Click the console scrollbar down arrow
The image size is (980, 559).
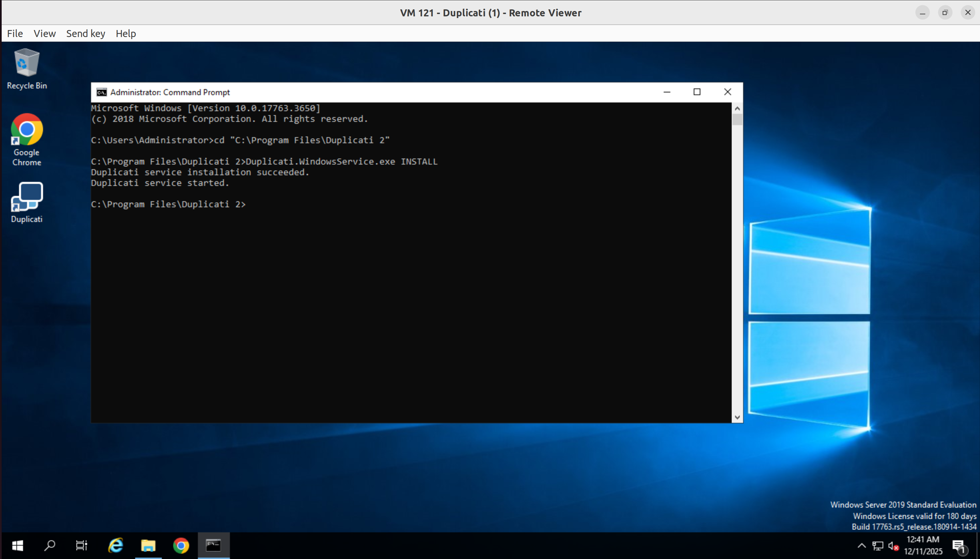(737, 417)
